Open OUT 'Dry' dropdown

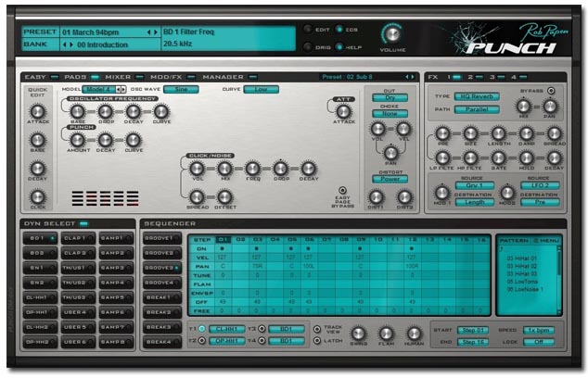[390, 98]
